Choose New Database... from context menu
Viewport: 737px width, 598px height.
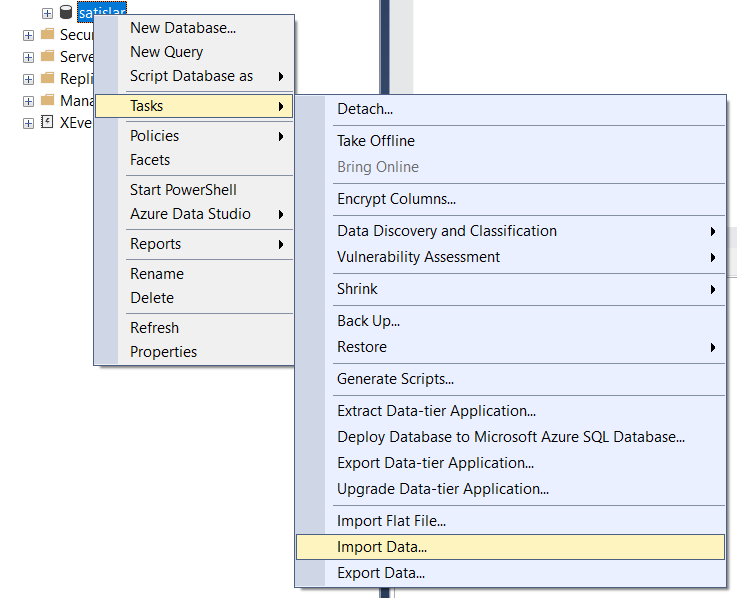tap(194, 28)
